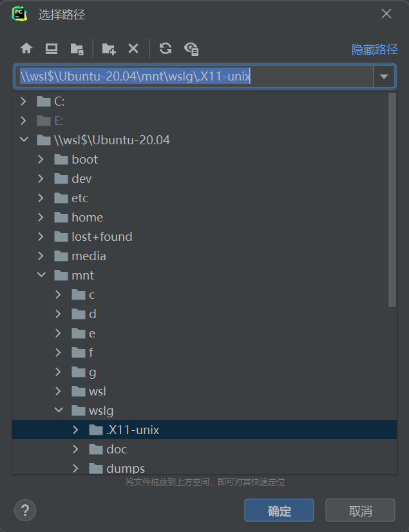Expand the doc folder chevron
This screenshot has height=532, width=409.
76,449
